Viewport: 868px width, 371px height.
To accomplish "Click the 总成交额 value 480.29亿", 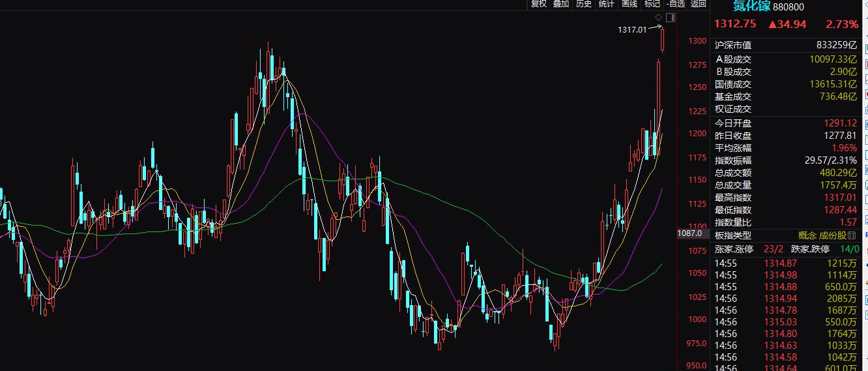I will click(x=838, y=173).
